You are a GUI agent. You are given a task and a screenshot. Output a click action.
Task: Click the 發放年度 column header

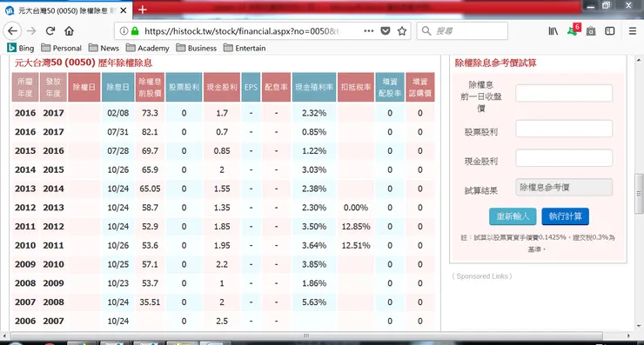pyautogui.click(x=53, y=88)
